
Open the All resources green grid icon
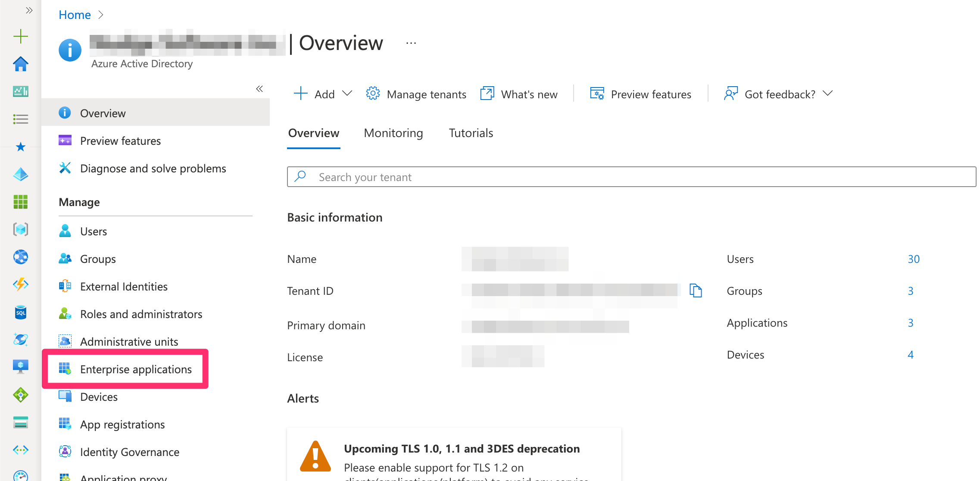pos(20,202)
